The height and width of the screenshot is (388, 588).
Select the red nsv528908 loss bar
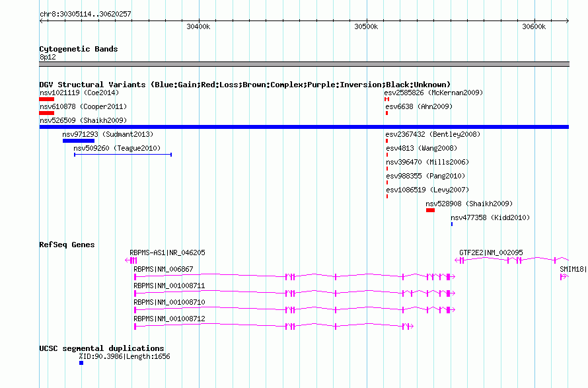pyautogui.click(x=431, y=210)
